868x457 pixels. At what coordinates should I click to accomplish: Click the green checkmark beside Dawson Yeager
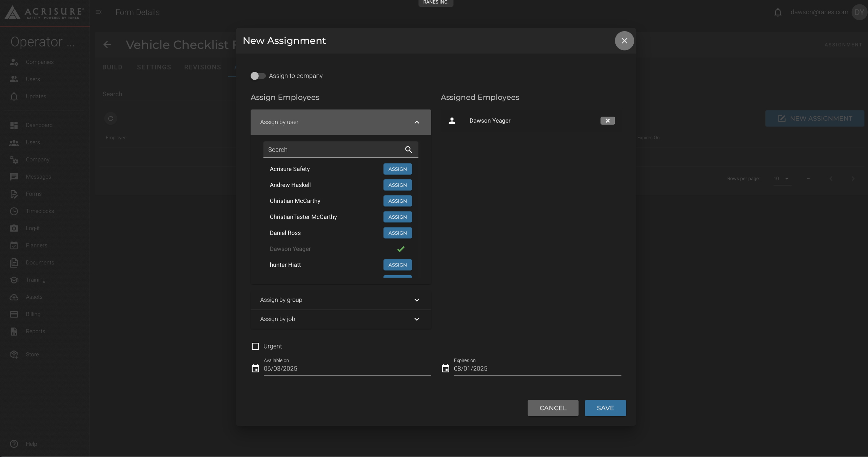(x=401, y=249)
